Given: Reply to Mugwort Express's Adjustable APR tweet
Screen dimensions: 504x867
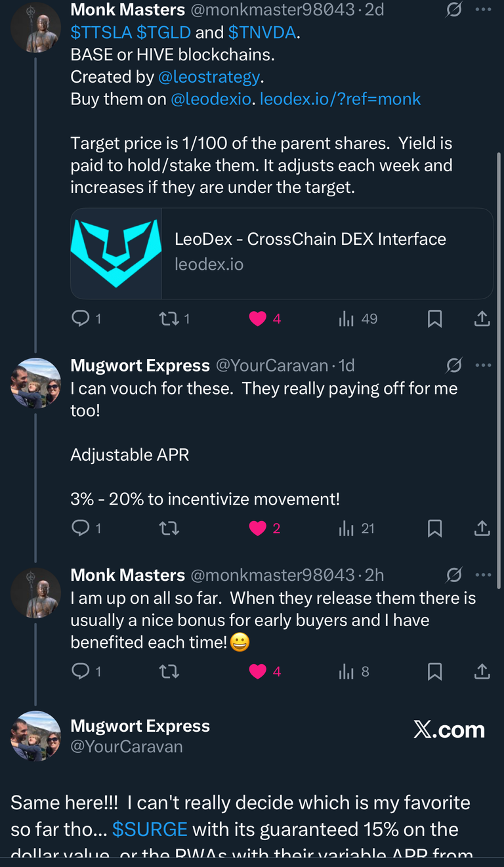Looking at the screenshot, I should coord(81,528).
